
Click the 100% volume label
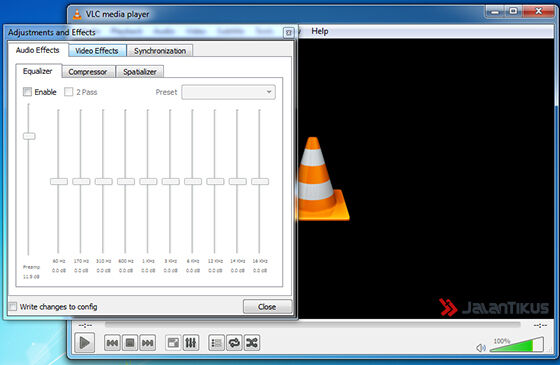[x=502, y=341]
